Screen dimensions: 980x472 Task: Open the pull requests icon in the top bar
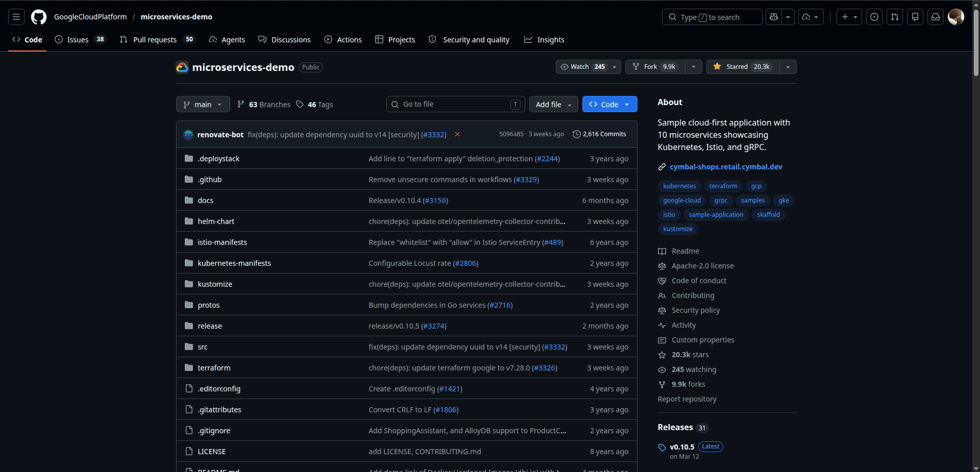click(895, 17)
